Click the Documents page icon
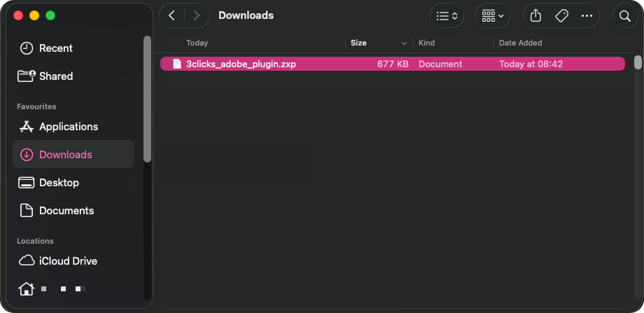This screenshot has width=644, height=313. click(27, 210)
